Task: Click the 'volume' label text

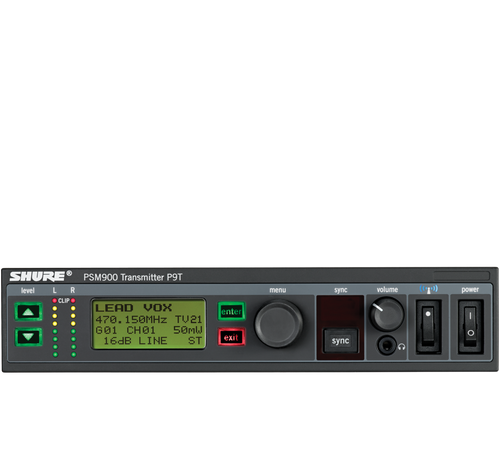Action: (x=387, y=290)
